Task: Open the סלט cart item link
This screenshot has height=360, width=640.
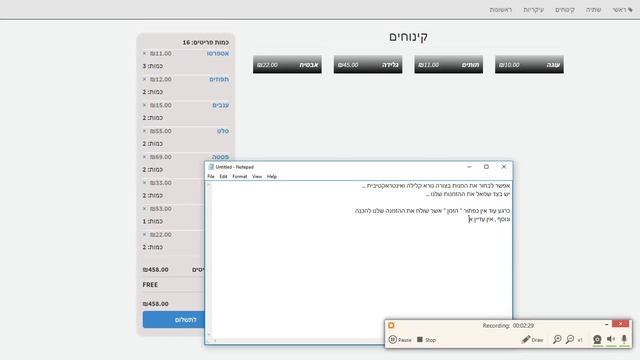Action: click(223, 131)
